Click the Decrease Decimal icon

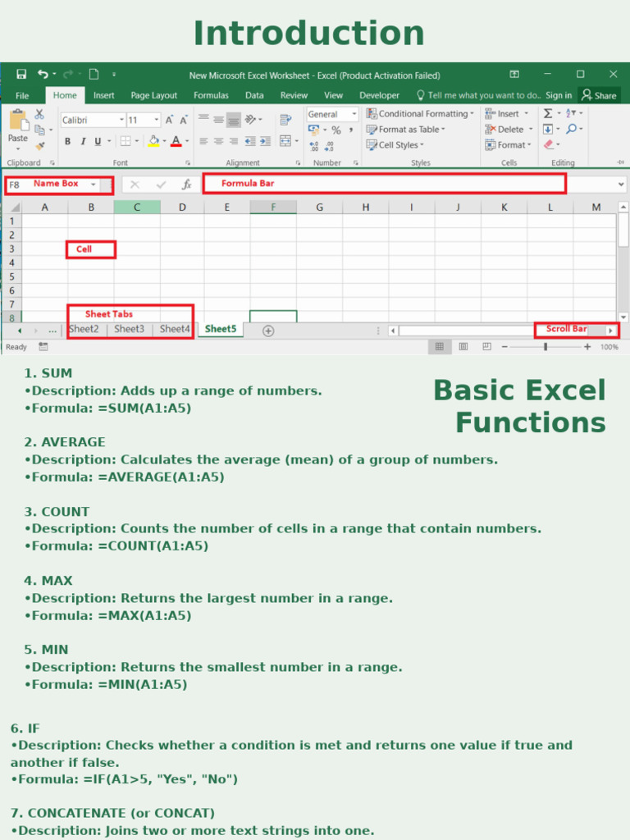point(330,146)
